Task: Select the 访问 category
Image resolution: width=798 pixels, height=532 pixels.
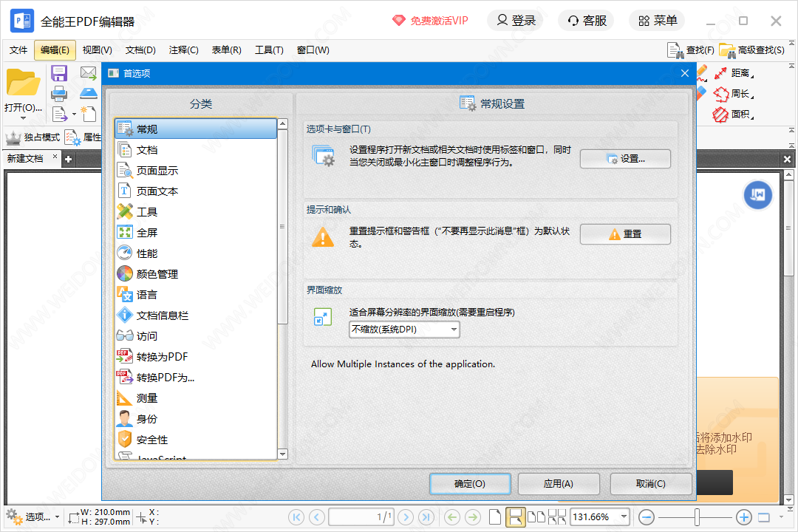Action: click(196, 336)
